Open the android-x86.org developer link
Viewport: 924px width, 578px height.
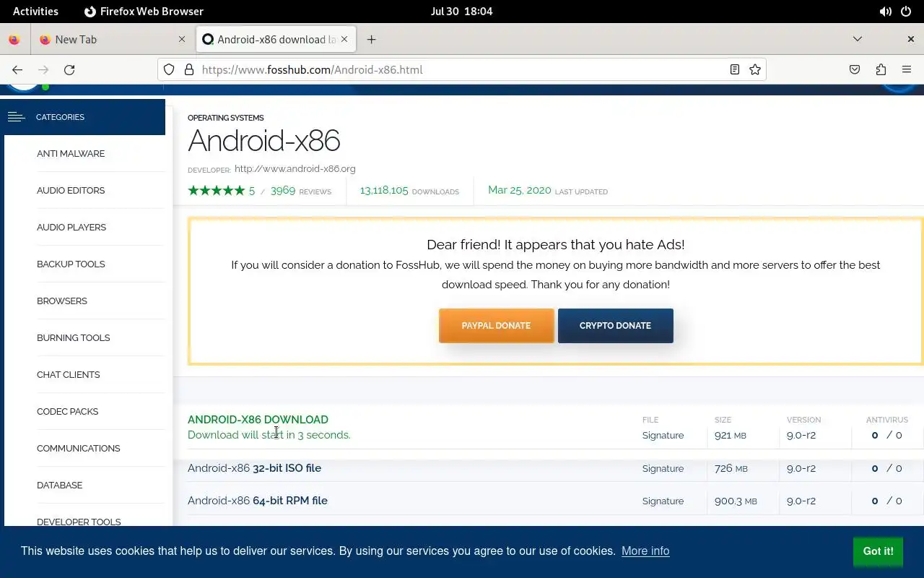click(295, 169)
